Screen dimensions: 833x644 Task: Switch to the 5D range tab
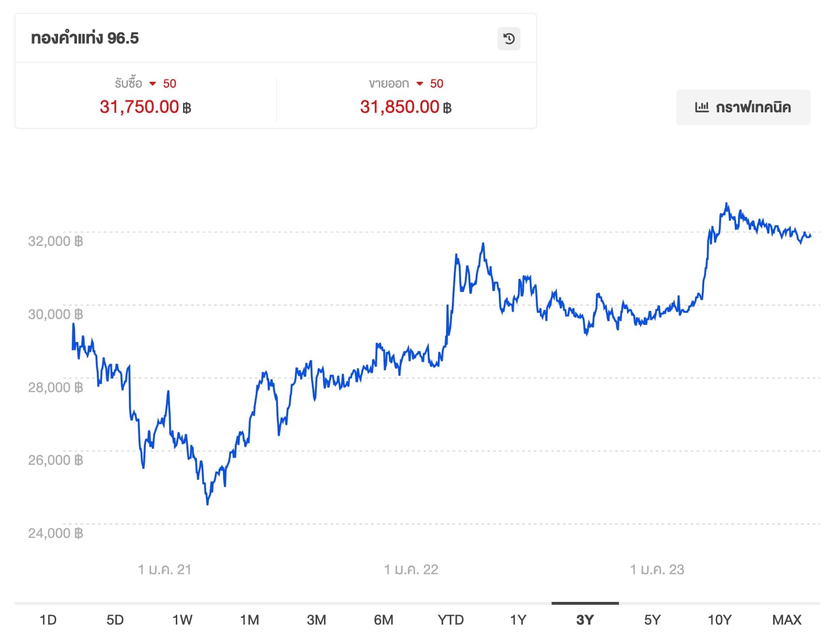click(x=115, y=620)
